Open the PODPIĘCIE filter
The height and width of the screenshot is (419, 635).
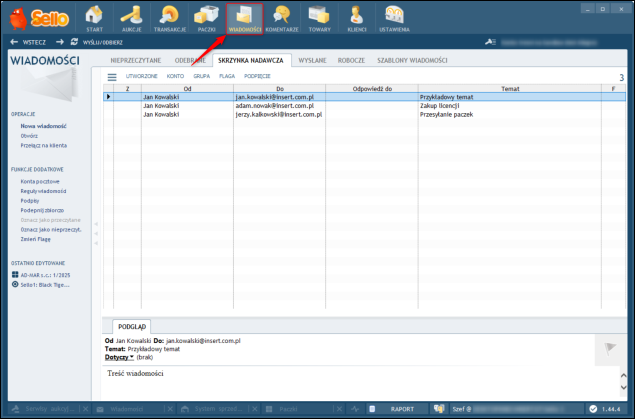point(257,76)
